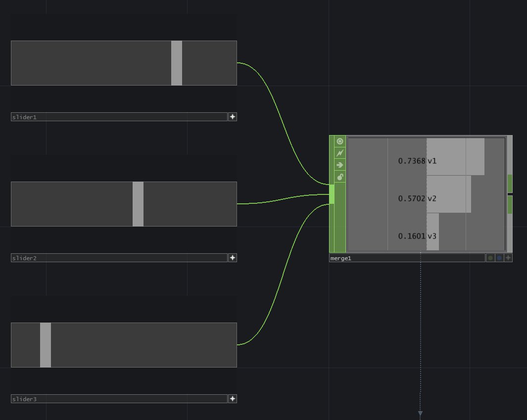Image resolution: width=527 pixels, height=420 pixels.
Task: Activate the viewer on slider1 with its plus icon
Action: click(233, 117)
